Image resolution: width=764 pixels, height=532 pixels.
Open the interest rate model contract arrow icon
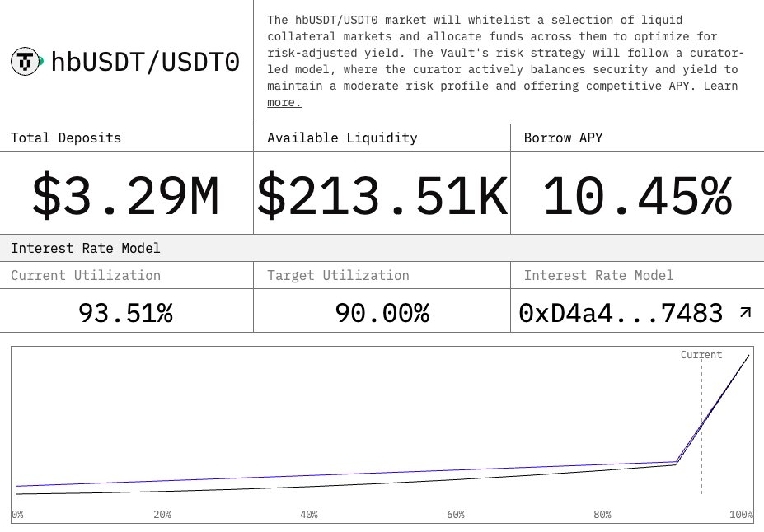(x=745, y=312)
